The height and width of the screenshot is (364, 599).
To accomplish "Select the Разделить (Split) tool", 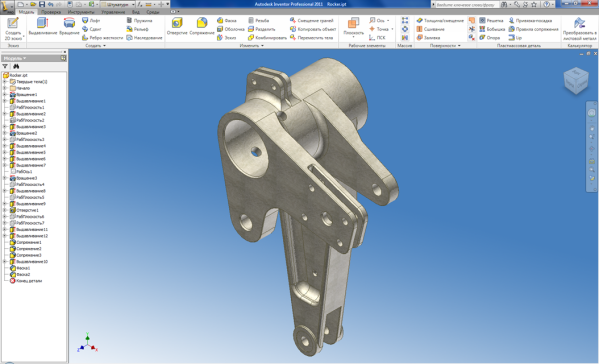I will point(262,29).
